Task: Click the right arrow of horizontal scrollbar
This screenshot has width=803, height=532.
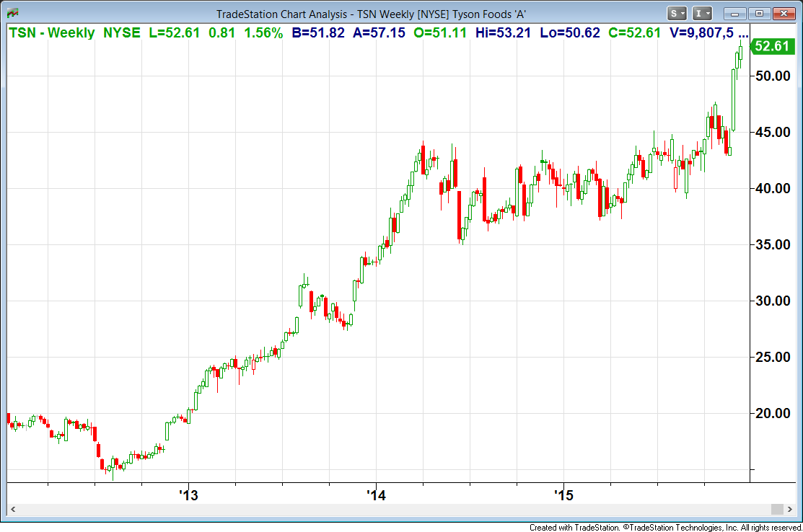Action: click(x=790, y=509)
